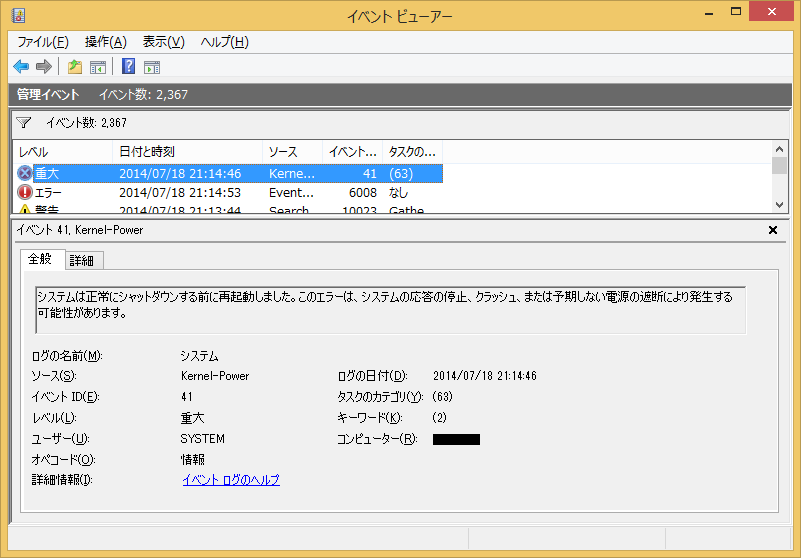Toggle the console tree pane icon

pyautogui.click(x=98, y=66)
